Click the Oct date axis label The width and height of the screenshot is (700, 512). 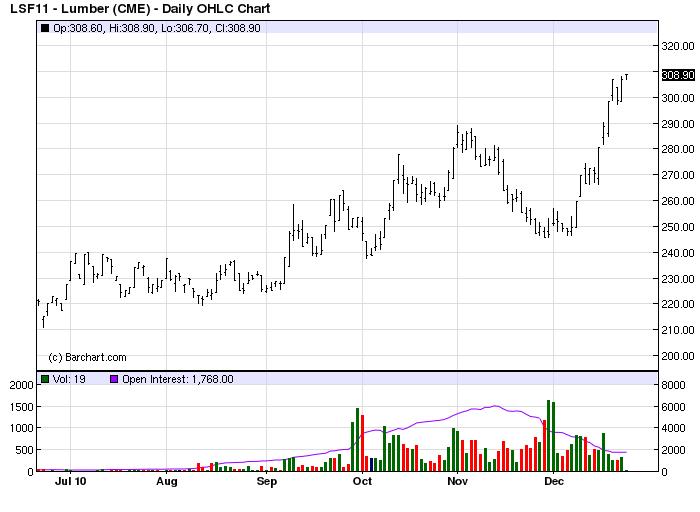pyautogui.click(x=362, y=481)
